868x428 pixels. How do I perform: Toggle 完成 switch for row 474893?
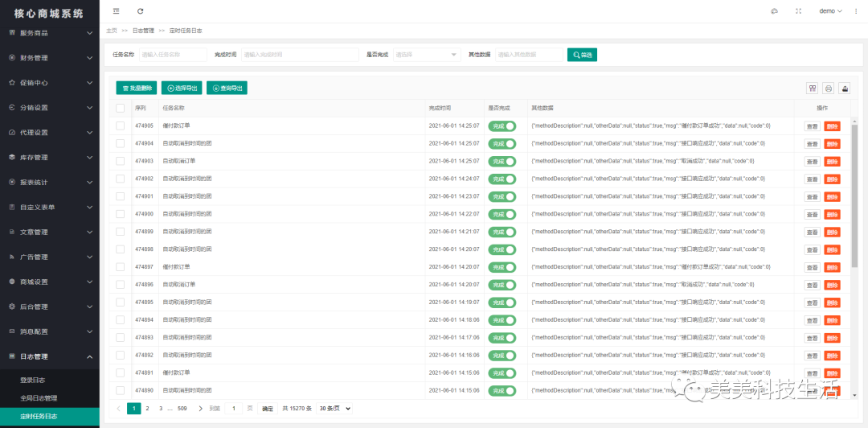[x=502, y=338]
